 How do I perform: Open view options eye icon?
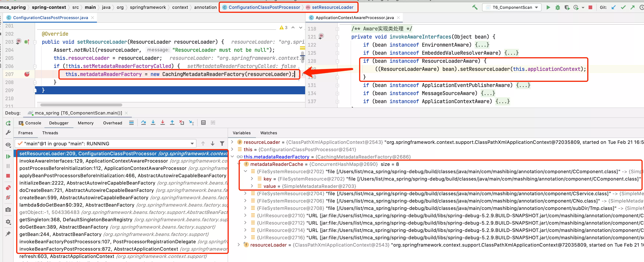[8, 145]
